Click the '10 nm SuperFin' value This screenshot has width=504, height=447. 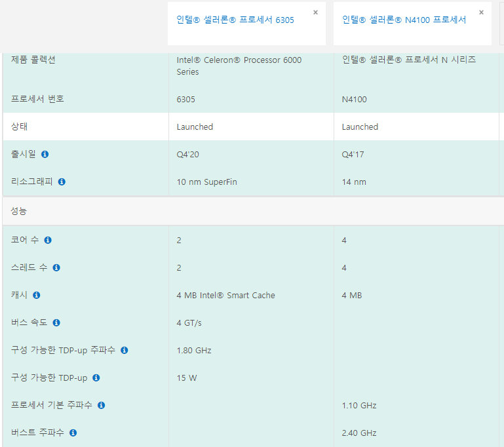[x=206, y=182]
